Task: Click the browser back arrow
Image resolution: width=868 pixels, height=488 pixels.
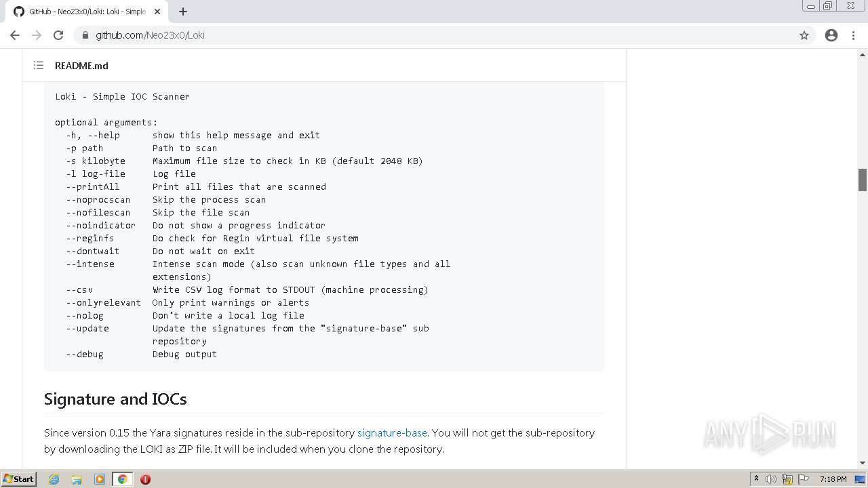Action: coord(15,35)
